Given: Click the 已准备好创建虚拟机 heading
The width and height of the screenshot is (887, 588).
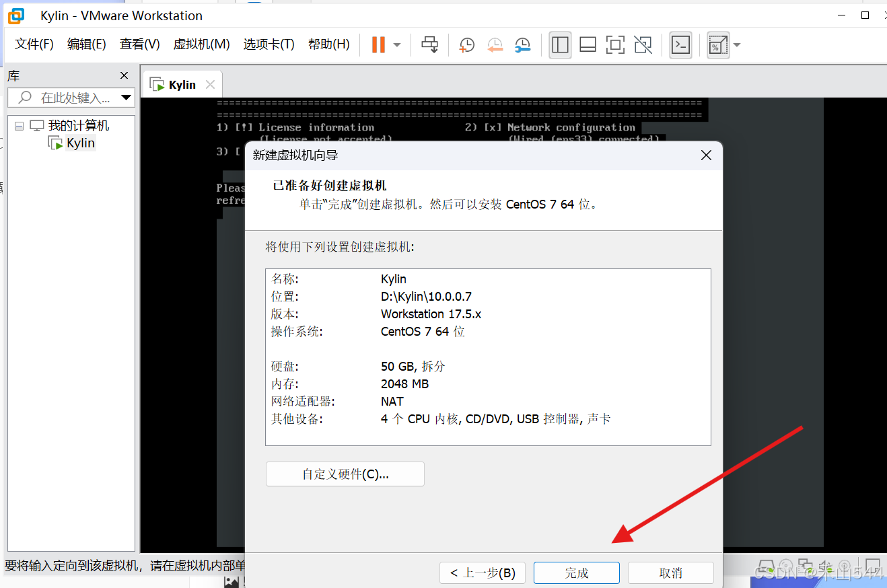Looking at the screenshot, I should (329, 186).
